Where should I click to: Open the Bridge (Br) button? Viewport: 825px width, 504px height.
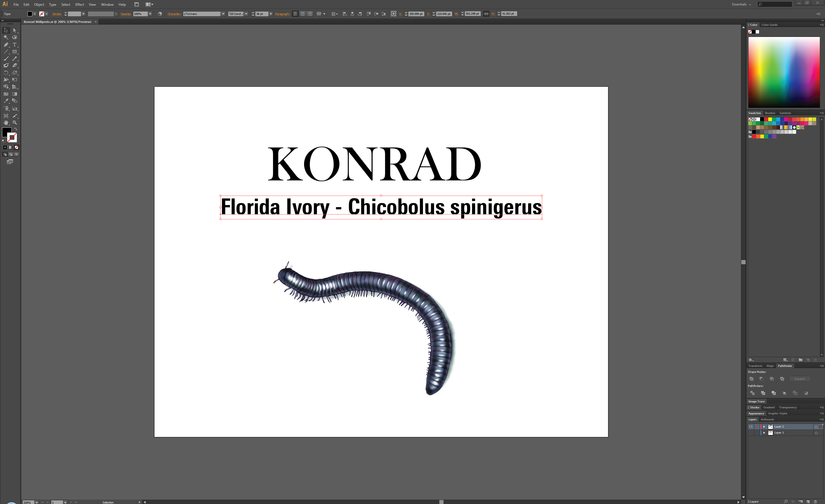[137, 4]
